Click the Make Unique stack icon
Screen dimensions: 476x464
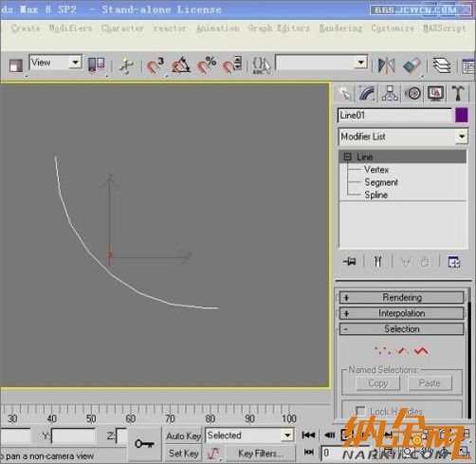(x=406, y=262)
